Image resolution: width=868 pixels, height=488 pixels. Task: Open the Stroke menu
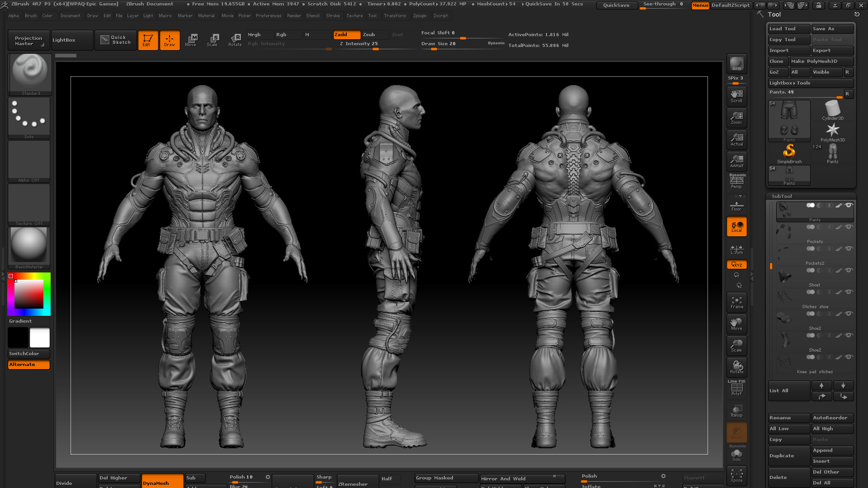pyautogui.click(x=333, y=16)
